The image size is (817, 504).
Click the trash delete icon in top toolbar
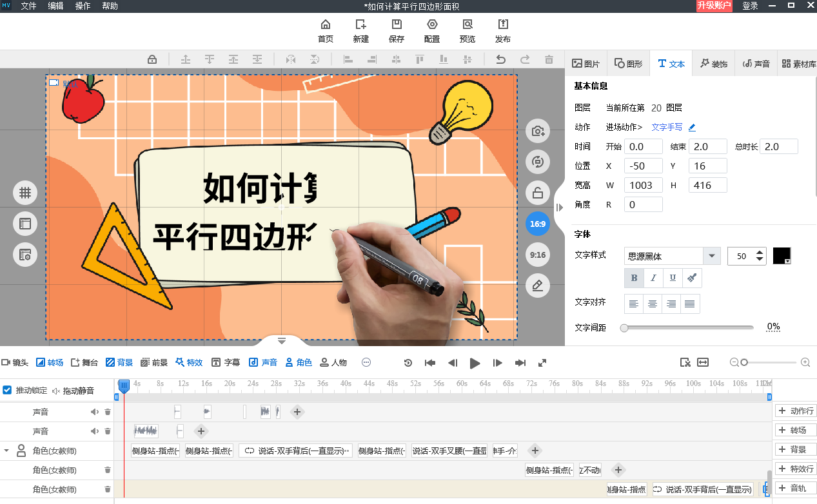click(x=549, y=59)
